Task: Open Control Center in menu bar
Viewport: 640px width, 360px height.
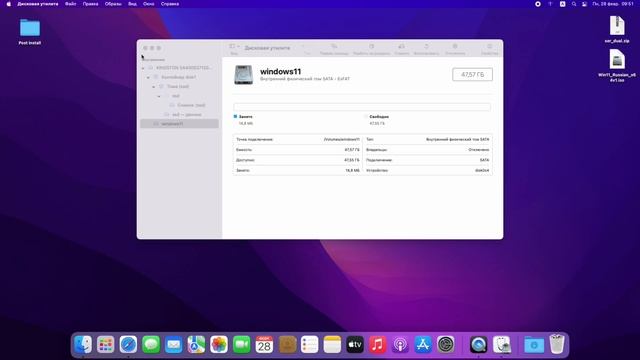Action: coord(584,4)
